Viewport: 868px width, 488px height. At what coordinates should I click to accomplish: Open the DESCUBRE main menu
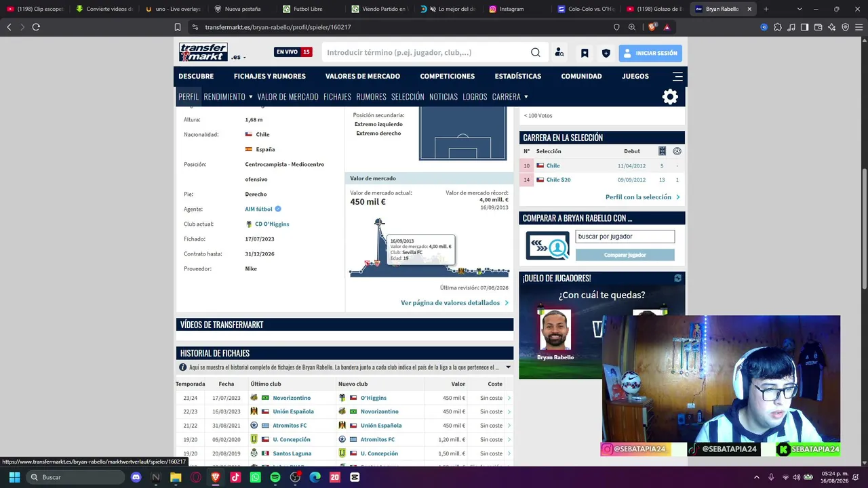pyautogui.click(x=196, y=76)
